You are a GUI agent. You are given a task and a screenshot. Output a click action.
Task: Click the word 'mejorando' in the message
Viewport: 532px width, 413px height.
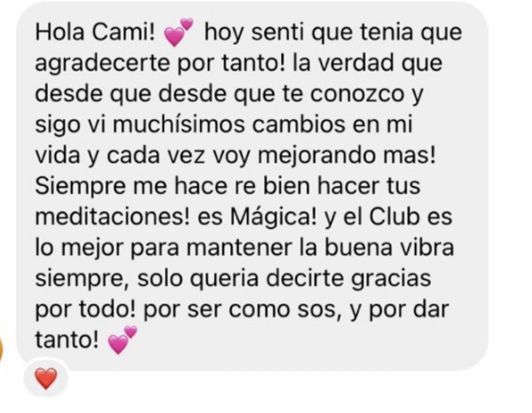pyautogui.click(x=317, y=157)
